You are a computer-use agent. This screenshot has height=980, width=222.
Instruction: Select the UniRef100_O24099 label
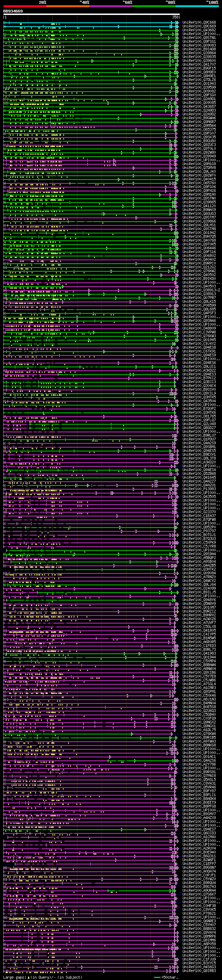click(199, 588)
